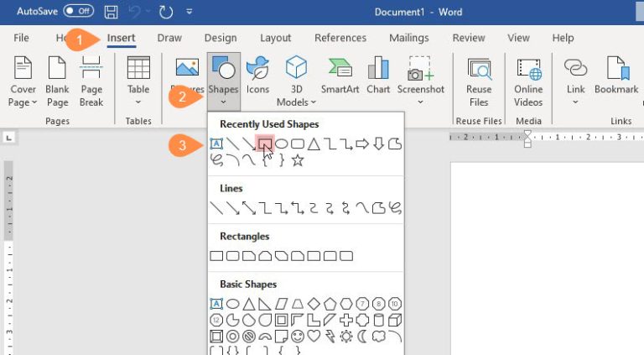Open the Help tab

point(563,38)
